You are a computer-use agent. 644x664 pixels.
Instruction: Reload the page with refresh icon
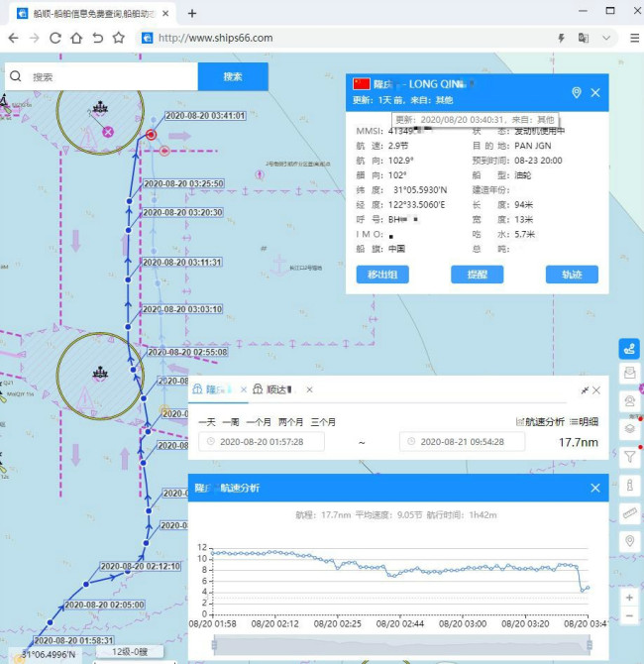click(55, 38)
